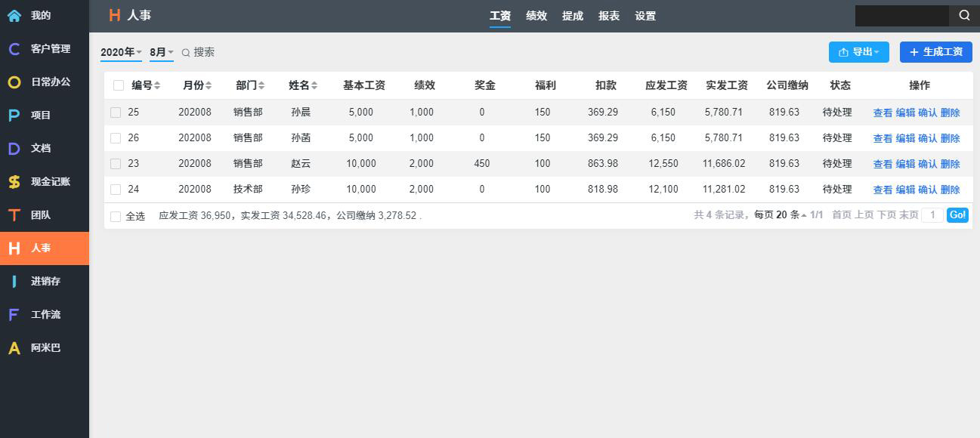Click the top-right dark search box
The image size is (980, 438).
[x=902, y=15]
